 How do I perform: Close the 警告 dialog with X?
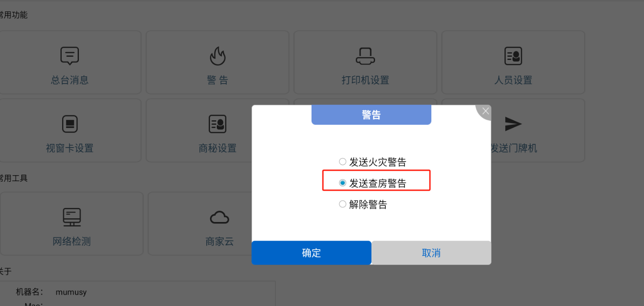pyautogui.click(x=486, y=111)
